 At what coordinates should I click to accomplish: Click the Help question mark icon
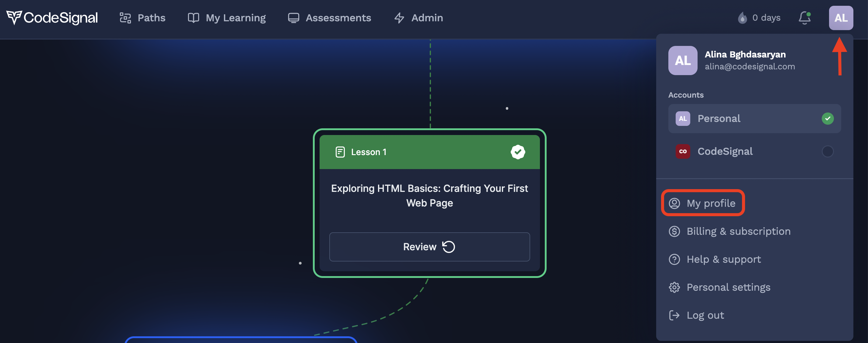[674, 259]
